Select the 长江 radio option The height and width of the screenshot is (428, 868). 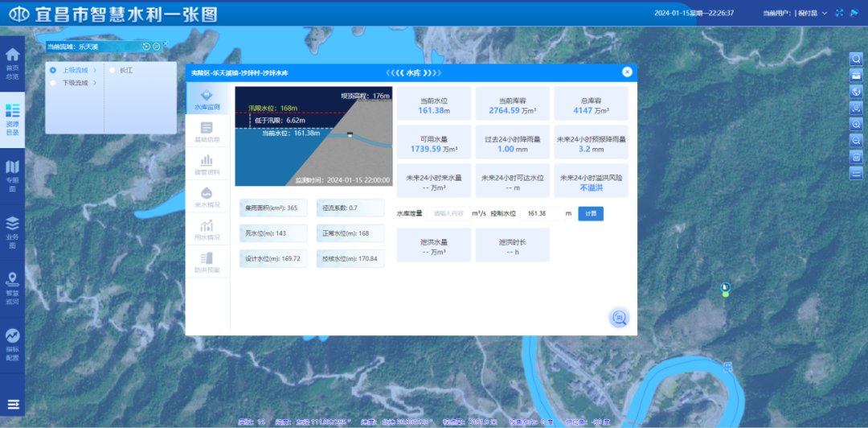coord(112,70)
